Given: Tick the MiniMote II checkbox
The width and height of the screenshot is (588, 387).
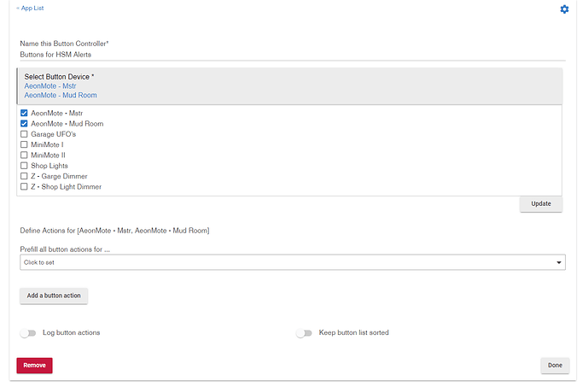Looking at the screenshot, I should click(x=24, y=155).
